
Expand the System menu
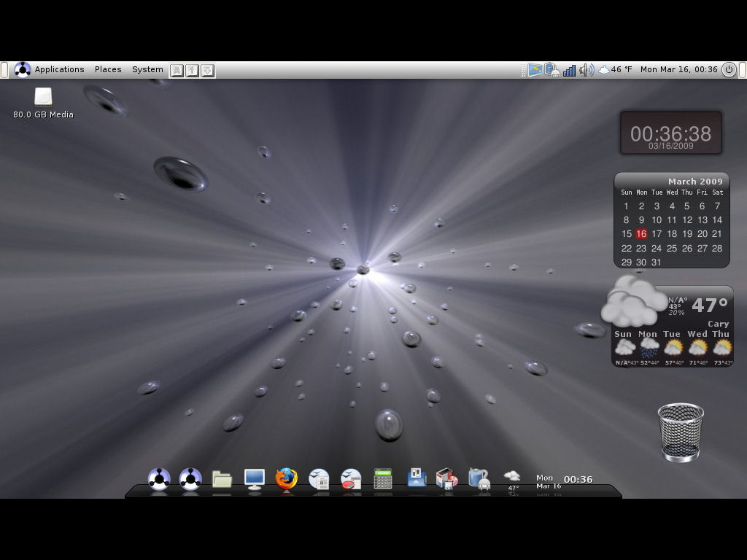[x=147, y=70]
